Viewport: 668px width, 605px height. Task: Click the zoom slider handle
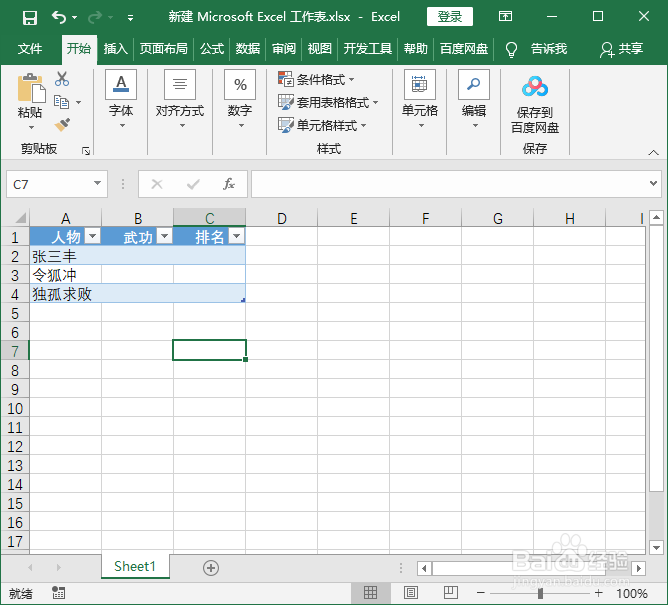(x=541, y=593)
